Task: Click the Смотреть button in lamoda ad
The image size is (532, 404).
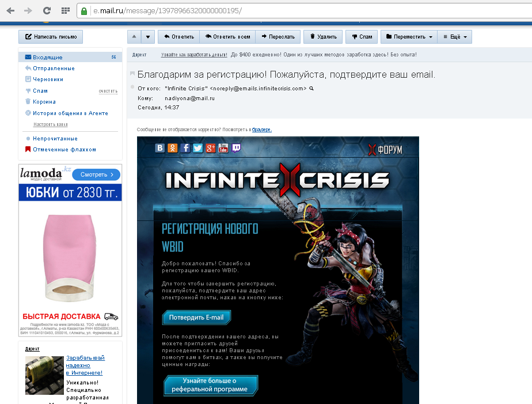Action: 96,174
